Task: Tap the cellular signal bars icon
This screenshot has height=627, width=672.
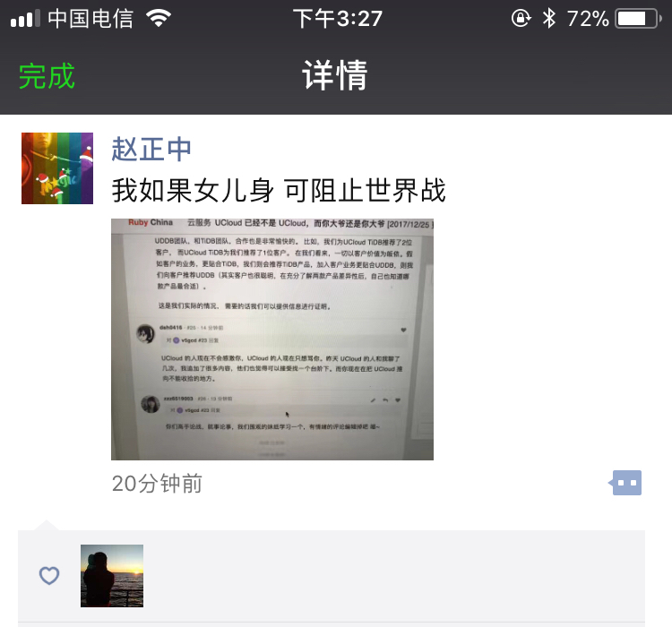Action: (x=25, y=19)
